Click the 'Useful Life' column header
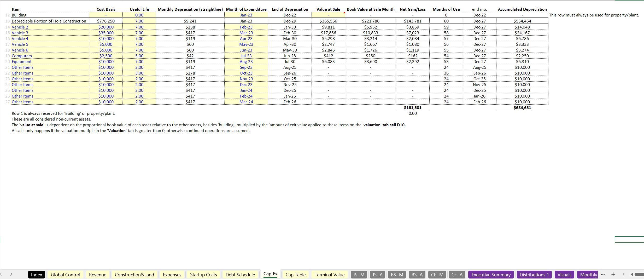Viewport: 644px width, 279px height. 139,9
